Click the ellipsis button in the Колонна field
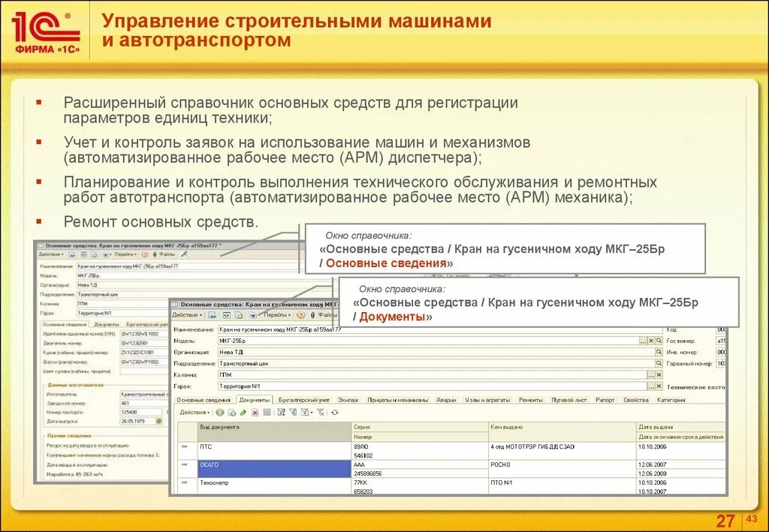769x532 pixels. click(x=651, y=374)
